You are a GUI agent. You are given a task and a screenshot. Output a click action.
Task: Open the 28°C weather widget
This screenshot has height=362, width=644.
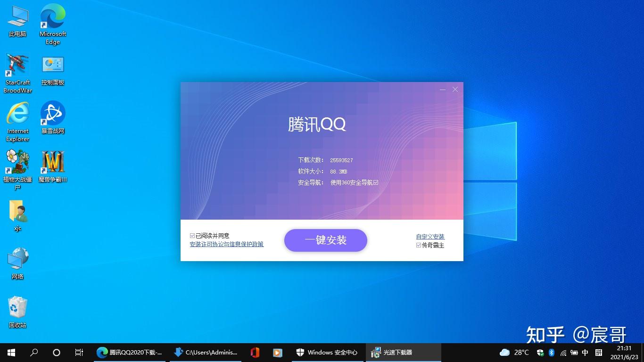point(514,353)
